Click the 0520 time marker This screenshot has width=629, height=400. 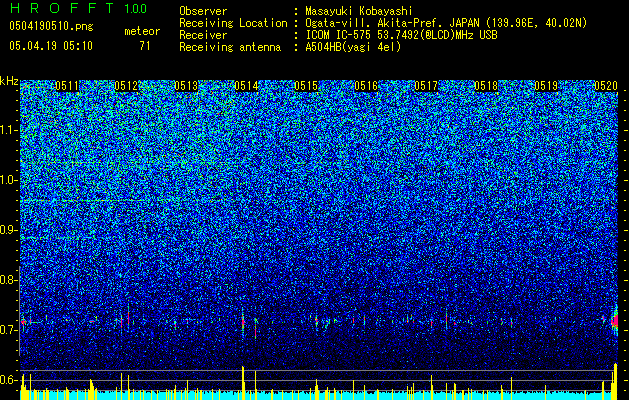point(606,86)
